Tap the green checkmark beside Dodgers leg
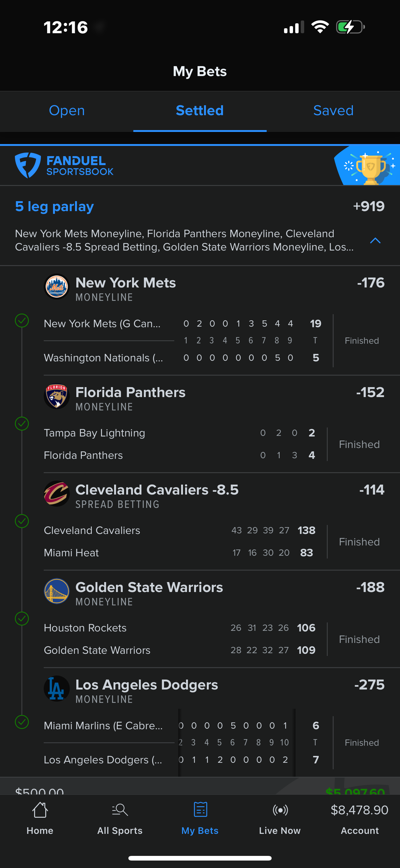 tap(22, 722)
